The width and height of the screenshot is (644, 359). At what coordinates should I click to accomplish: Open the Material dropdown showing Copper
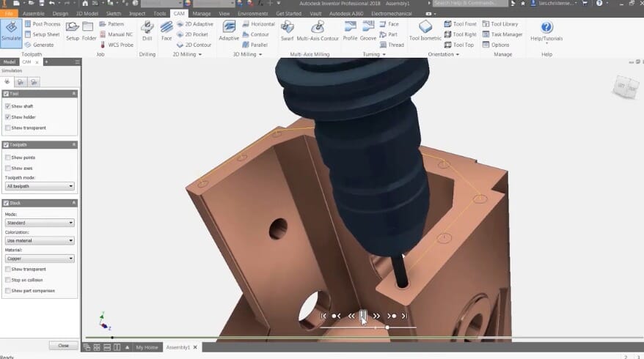coord(40,259)
